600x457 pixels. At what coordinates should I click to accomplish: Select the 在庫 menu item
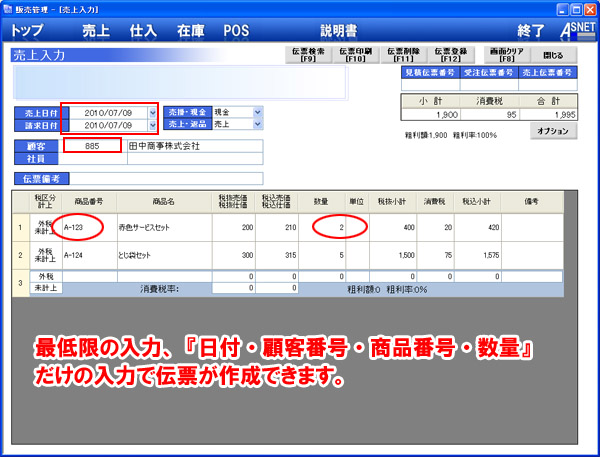(189, 31)
